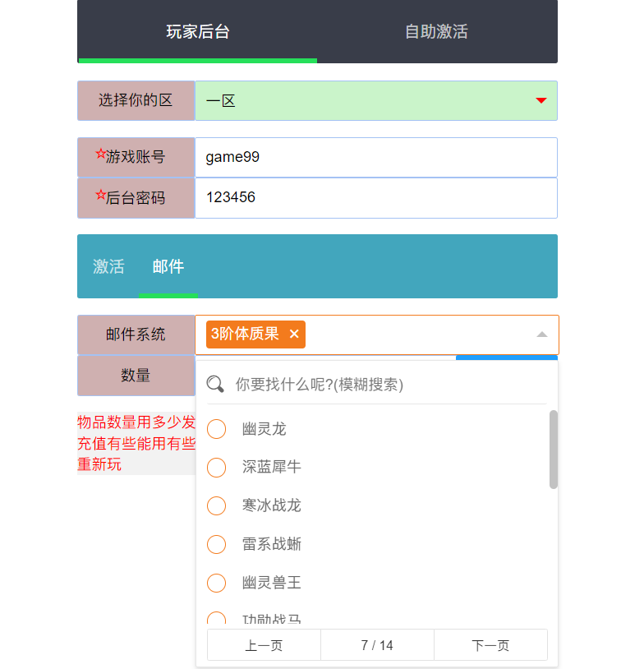The image size is (644, 669).
Task: Click the dropdown list scrollbar thumb
Action: pyautogui.click(x=553, y=449)
